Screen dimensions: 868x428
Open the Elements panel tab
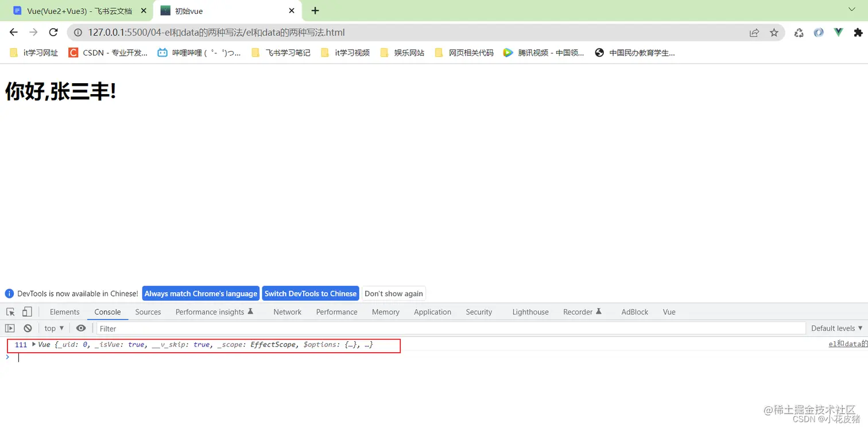point(64,312)
